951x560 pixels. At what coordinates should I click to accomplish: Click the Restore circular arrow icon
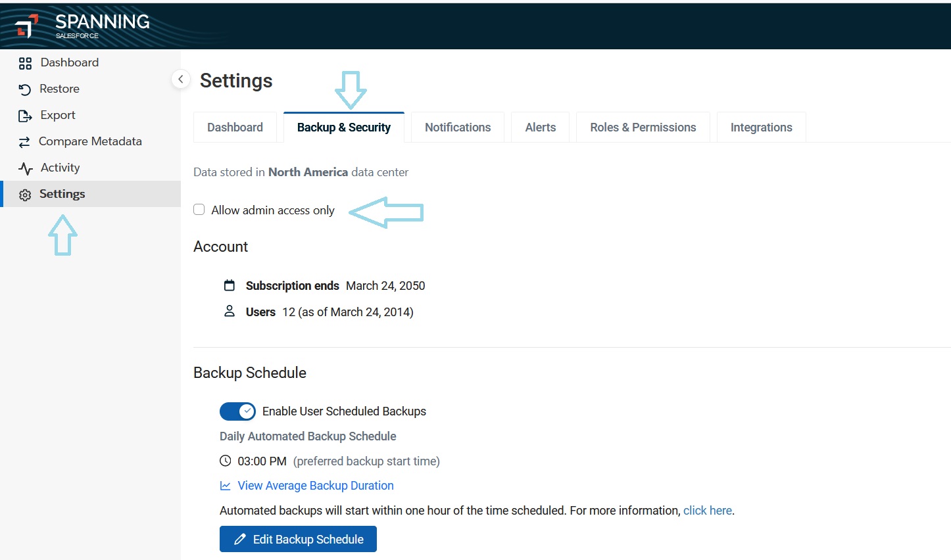pos(25,89)
